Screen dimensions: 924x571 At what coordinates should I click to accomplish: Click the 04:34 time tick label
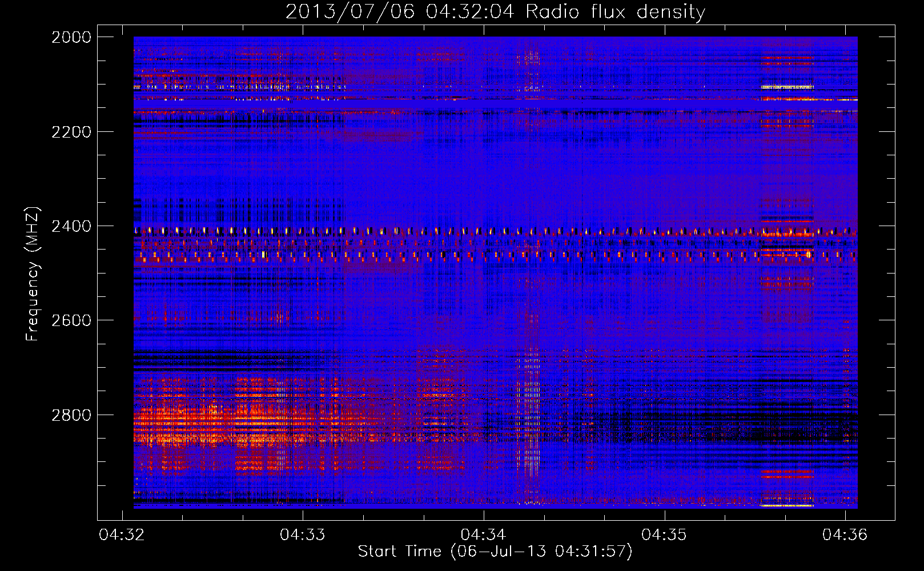[x=484, y=534]
